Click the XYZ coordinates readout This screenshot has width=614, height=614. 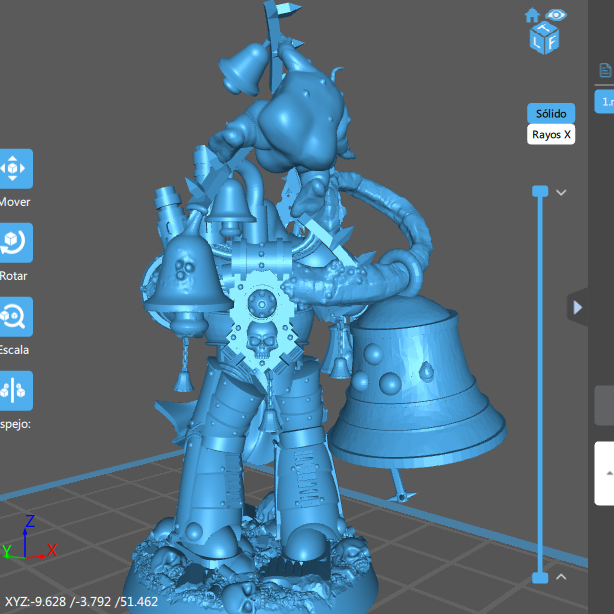pos(81,601)
